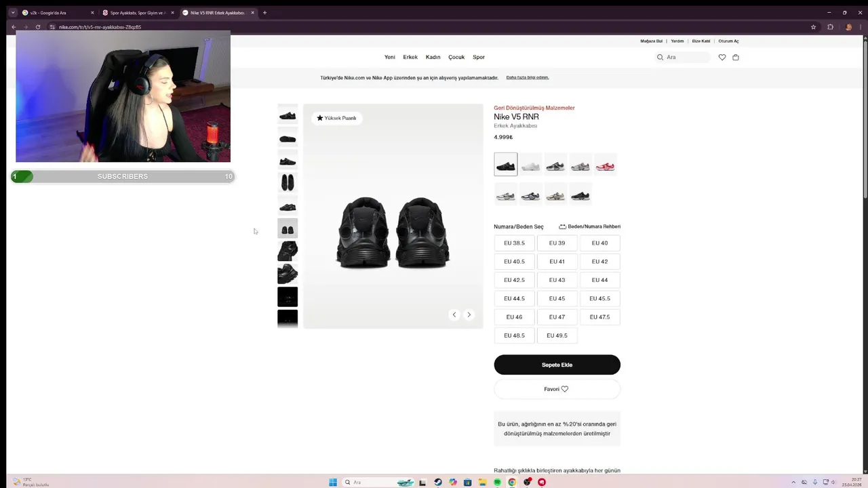
Task: Open Yeni menu in Nike navigation
Action: coord(390,58)
